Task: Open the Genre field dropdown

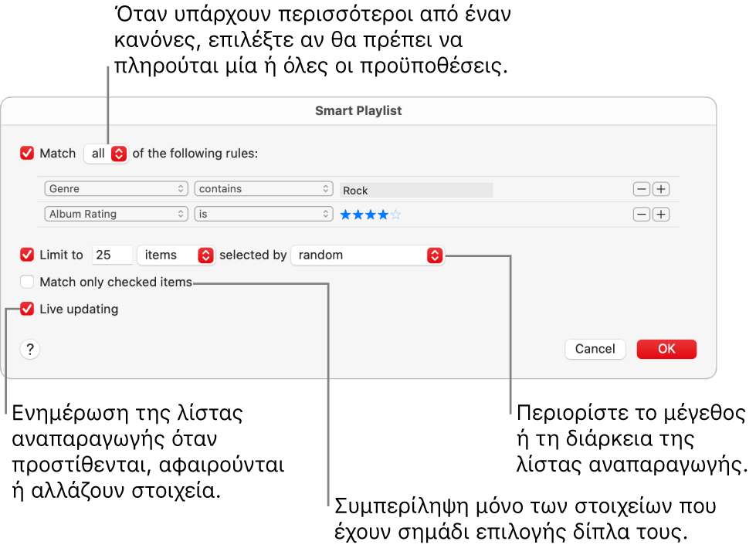Action: pos(116,188)
